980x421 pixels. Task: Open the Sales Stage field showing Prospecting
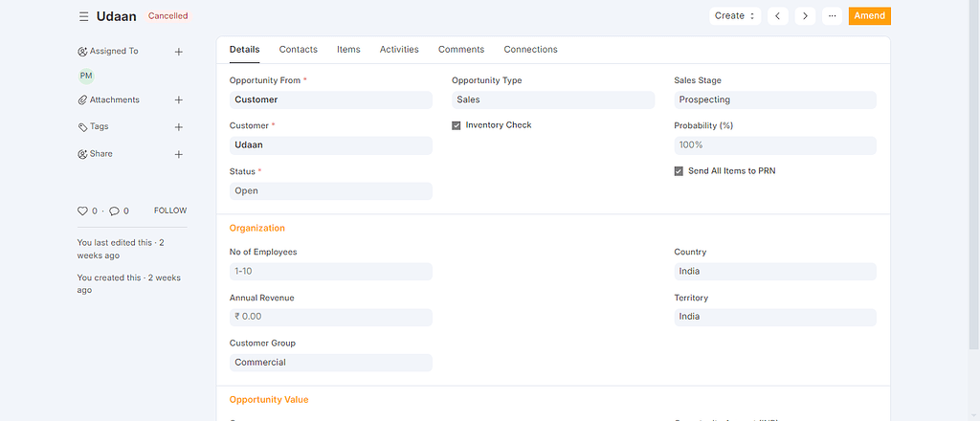775,100
